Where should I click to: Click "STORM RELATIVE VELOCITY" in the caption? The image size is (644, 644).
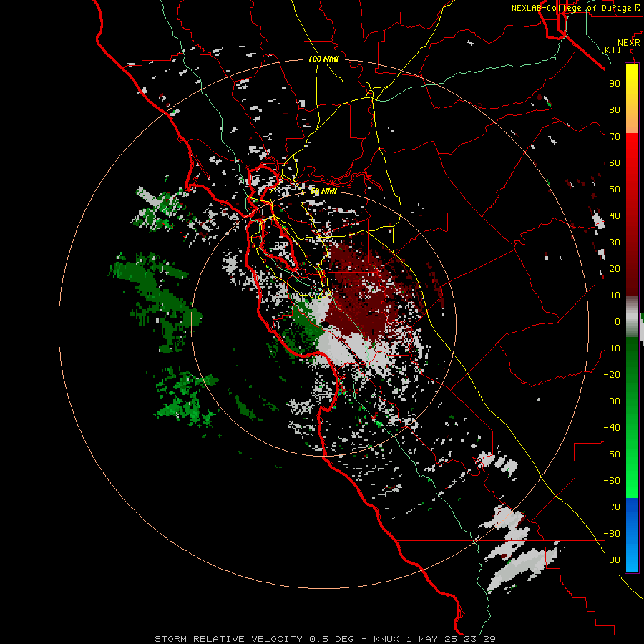[229, 639]
